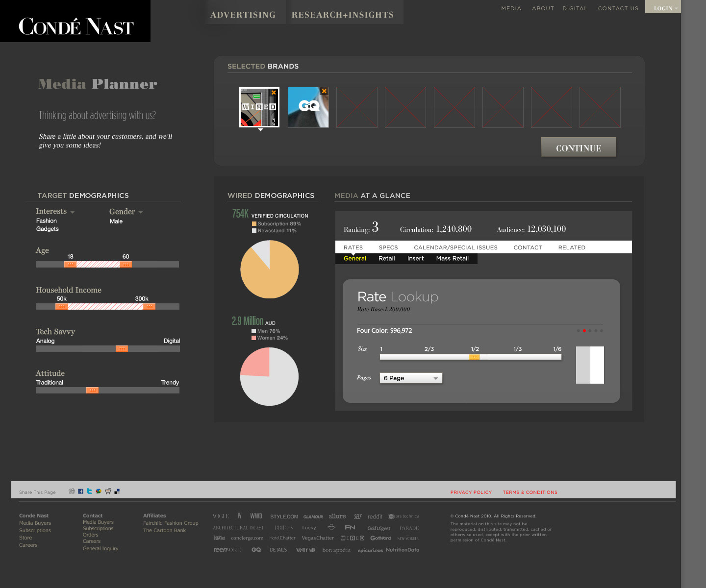Open the ars technica footer logo
Image resolution: width=706 pixels, height=588 pixels.
(403, 516)
